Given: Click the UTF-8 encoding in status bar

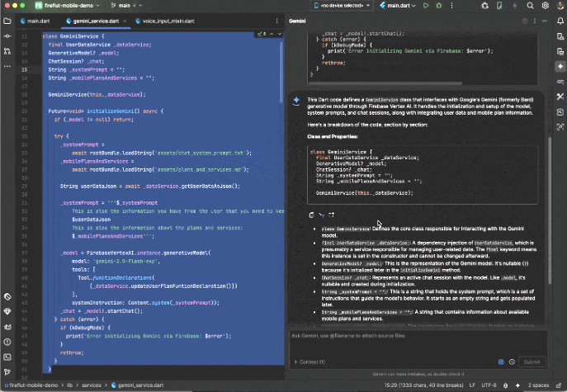Looking at the screenshot, I should coord(490,385).
